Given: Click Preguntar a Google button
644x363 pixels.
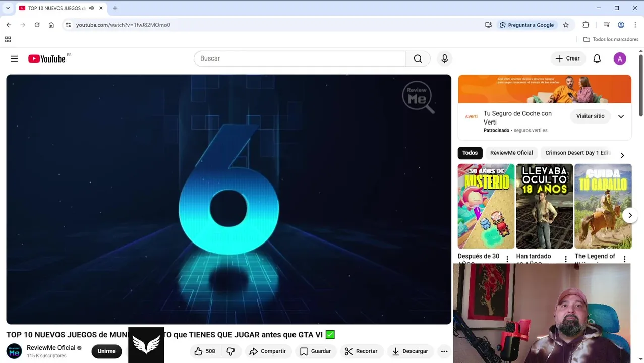Looking at the screenshot, I should point(526,25).
